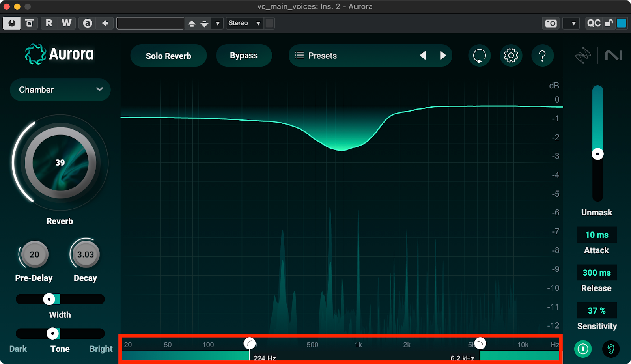Click the 6.2 kHz high frequency handle
This screenshot has width=631, height=364.
point(480,343)
